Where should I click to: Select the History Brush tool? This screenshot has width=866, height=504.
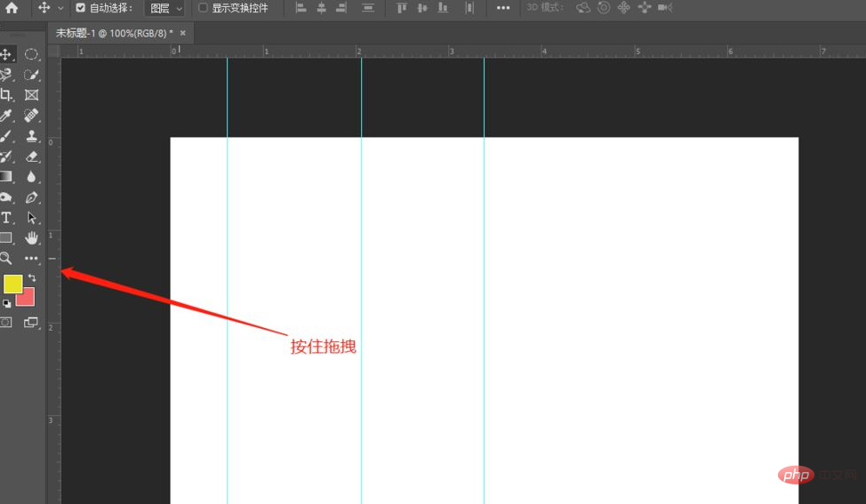point(6,156)
